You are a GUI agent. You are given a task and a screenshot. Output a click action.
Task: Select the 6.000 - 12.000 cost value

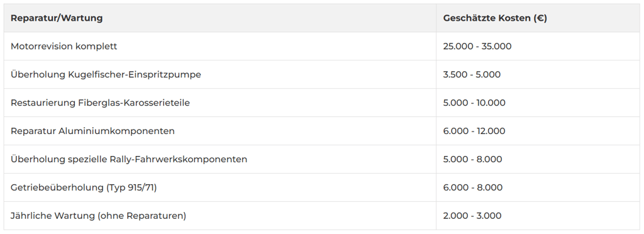coord(474,131)
